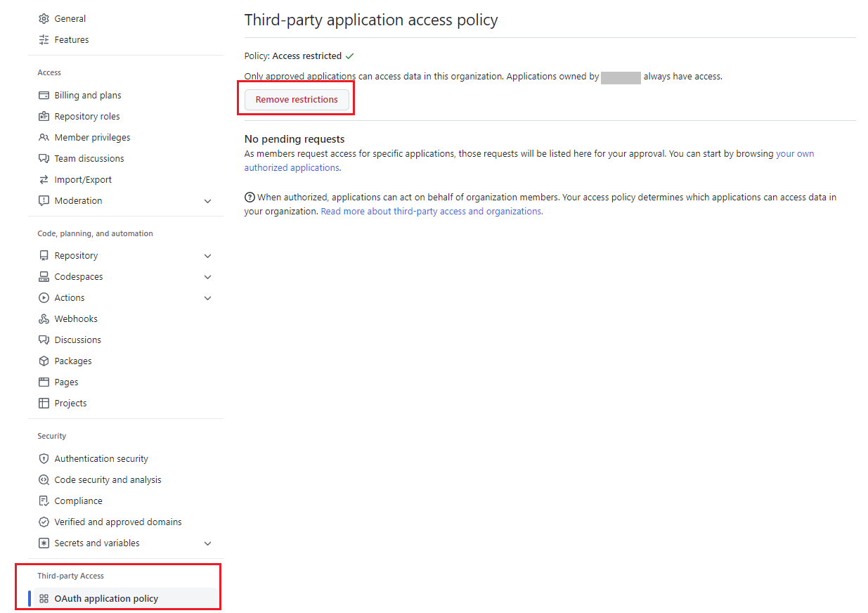Click the Authentication security shield icon
Image resolution: width=868 pixels, height=613 pixels.
[44, 459]
